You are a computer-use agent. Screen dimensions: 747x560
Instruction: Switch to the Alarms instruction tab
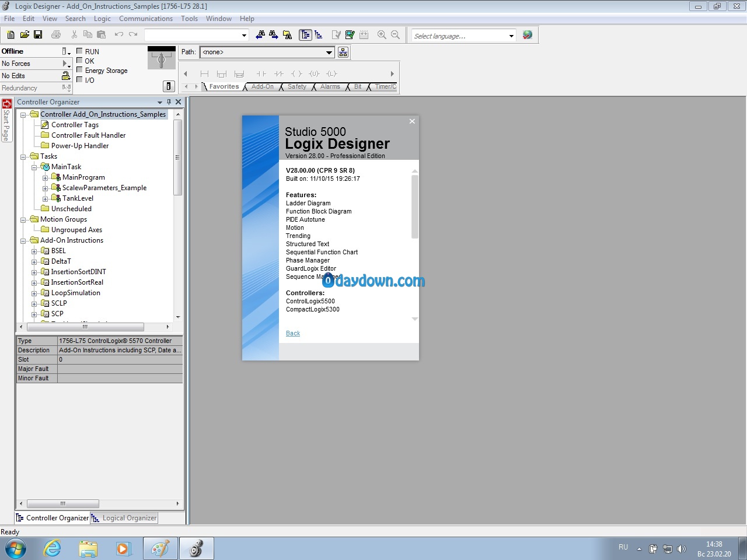click(330, 87)
